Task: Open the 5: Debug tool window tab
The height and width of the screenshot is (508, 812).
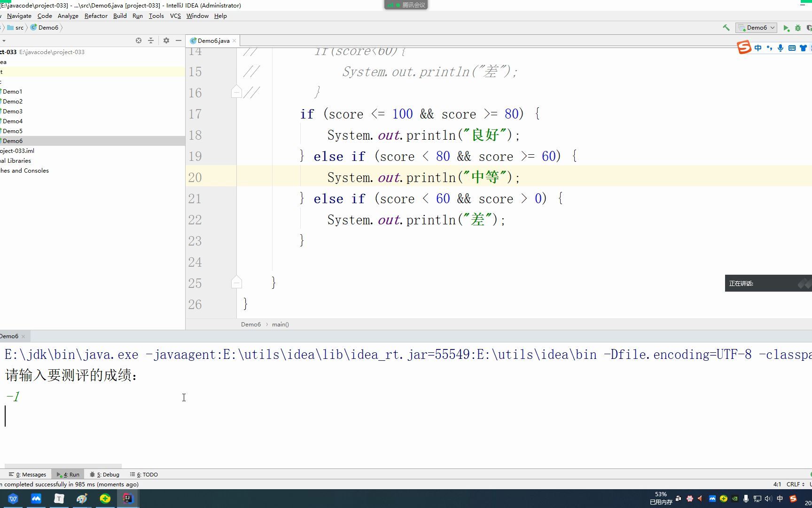Action: click(105, 475)
